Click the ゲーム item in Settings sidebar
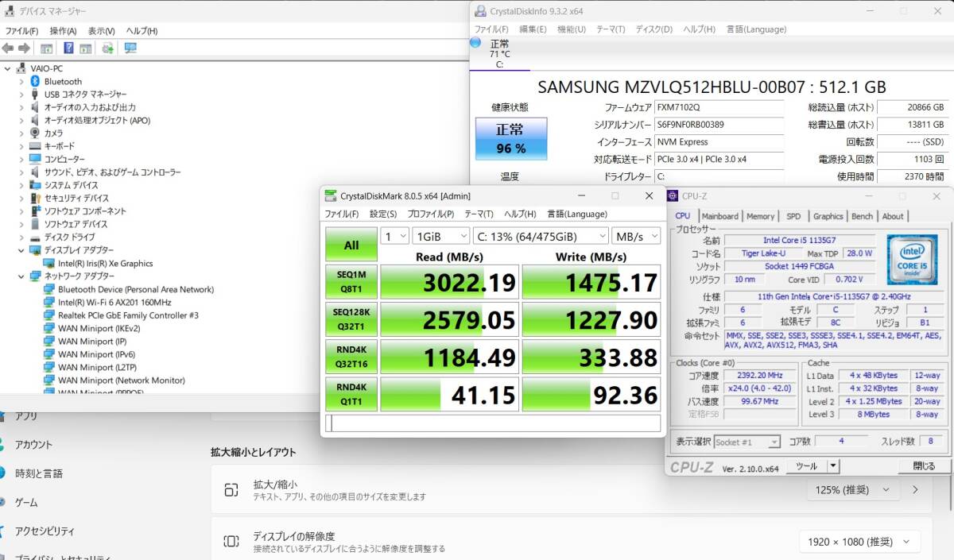Screen dimensions: 954x560 click(26, 503)
